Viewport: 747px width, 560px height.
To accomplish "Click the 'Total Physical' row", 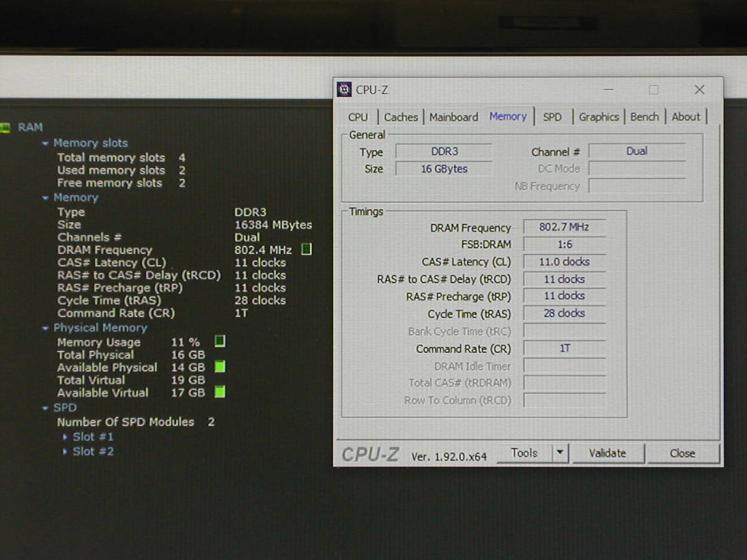I will click(131, 355).
